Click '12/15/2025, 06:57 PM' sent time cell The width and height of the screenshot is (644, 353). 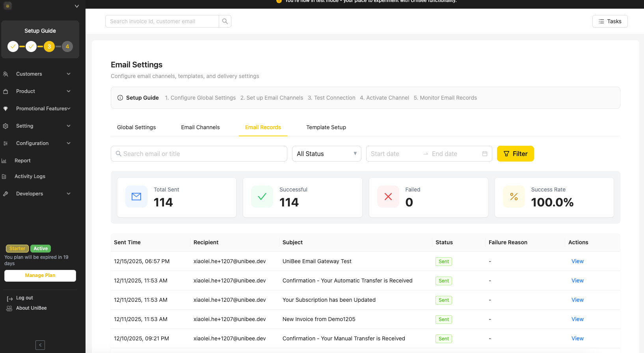coord(142,261)
